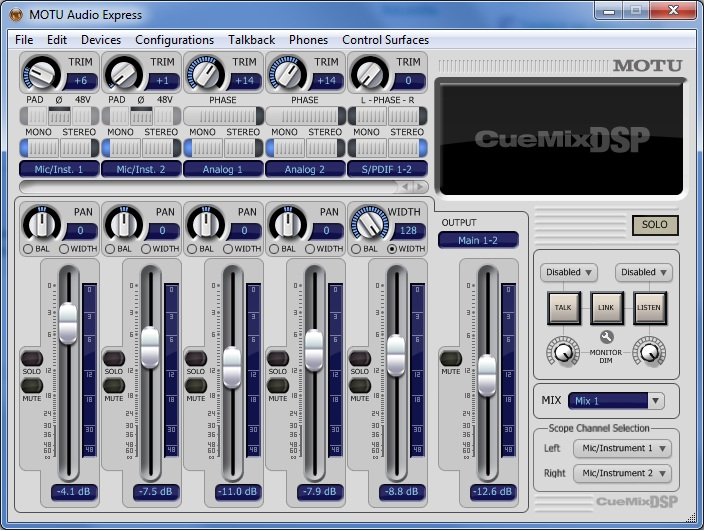
Task: Mute the Main 1-2 output
Action: click(x=451, y=359)
